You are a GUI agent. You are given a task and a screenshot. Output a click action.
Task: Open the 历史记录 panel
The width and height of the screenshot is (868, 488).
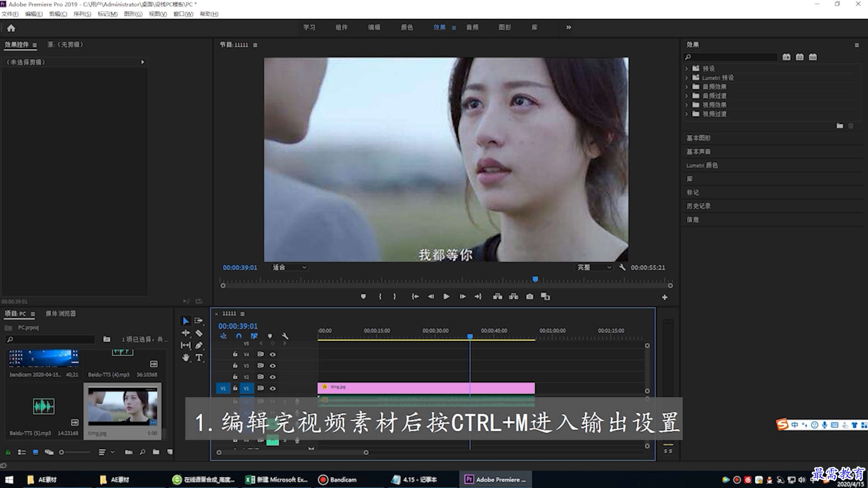coord(698,206)
